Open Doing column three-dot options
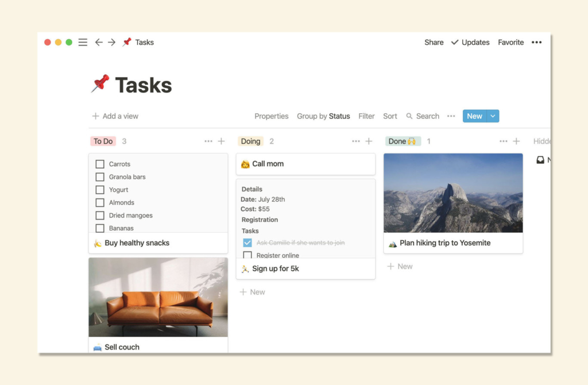Image resolution: width=588 pixels, height=385 pixels. pyautogui.click(x=356, y=141)
